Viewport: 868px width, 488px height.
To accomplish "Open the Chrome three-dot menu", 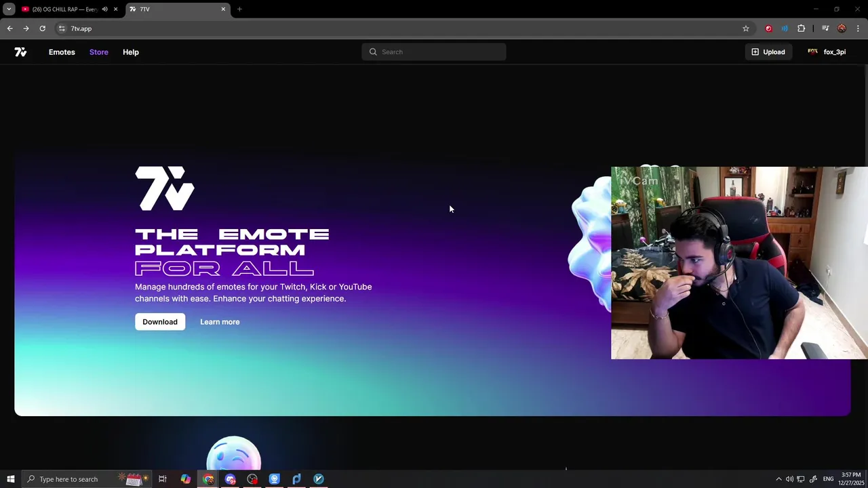I will coord(859,28).
